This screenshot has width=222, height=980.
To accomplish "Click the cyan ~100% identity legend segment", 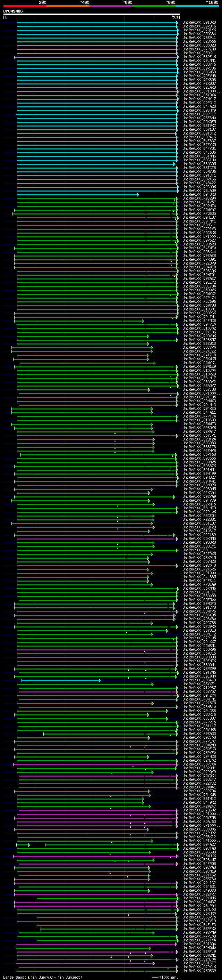I will tap(197, 6).
